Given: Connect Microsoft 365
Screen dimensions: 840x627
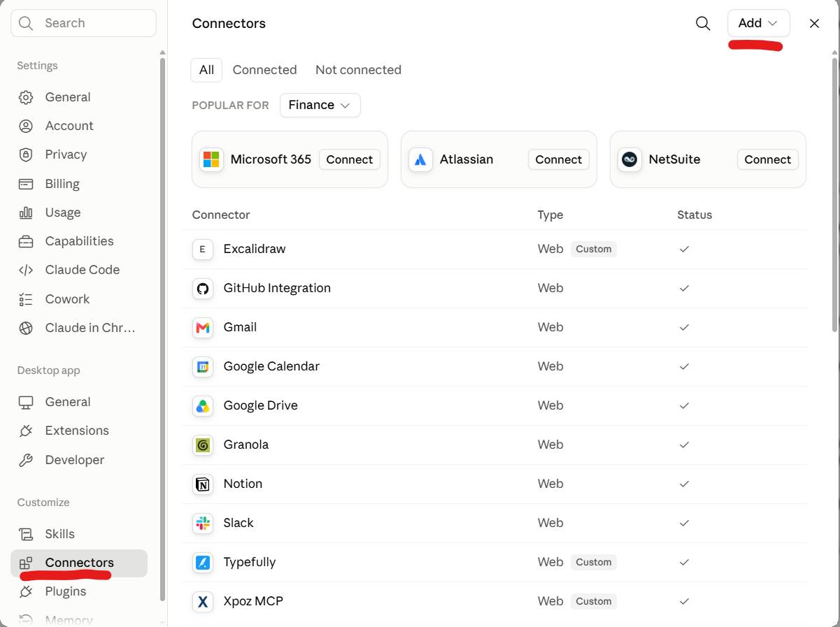Looking at the screenshot, I should click(349, 159).
